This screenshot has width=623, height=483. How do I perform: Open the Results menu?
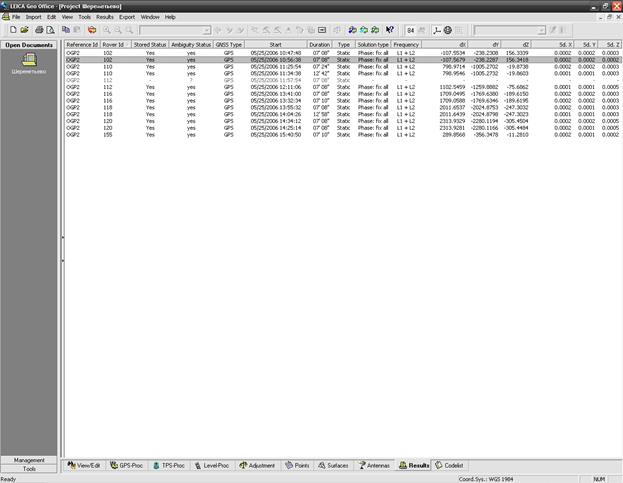pos(105,17)
